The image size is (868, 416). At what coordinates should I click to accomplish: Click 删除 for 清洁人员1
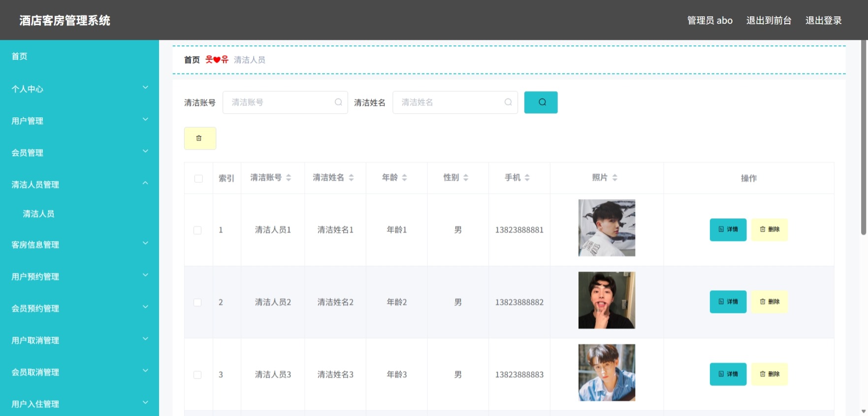click(x=770, y=230)
